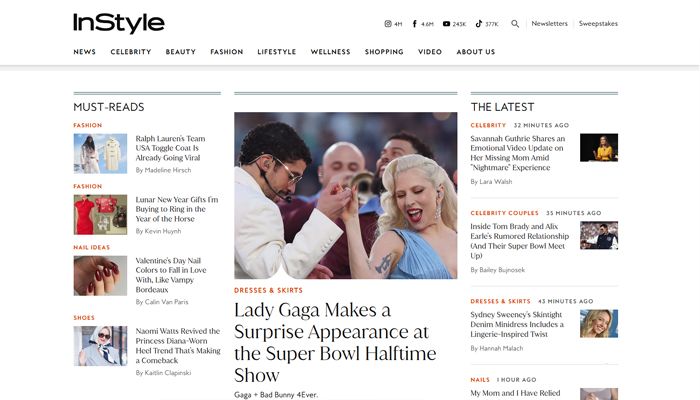The image size is (700, 400).
Task: Open the News menu
Action: click(x=84, y=52)
